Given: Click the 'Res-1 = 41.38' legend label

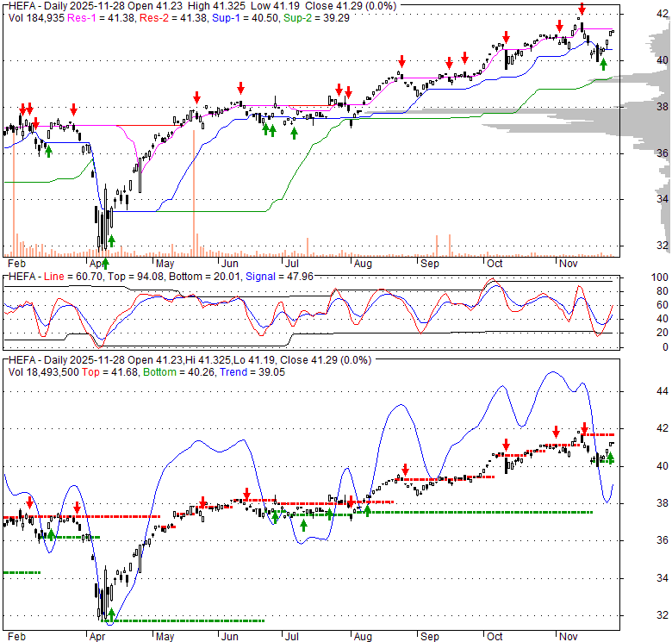Looking at the screenshot, I should [x=102, y=18].
